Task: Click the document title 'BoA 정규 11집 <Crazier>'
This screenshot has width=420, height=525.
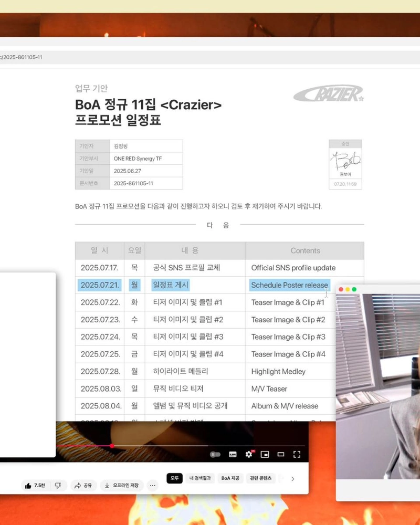Action: 148,105
